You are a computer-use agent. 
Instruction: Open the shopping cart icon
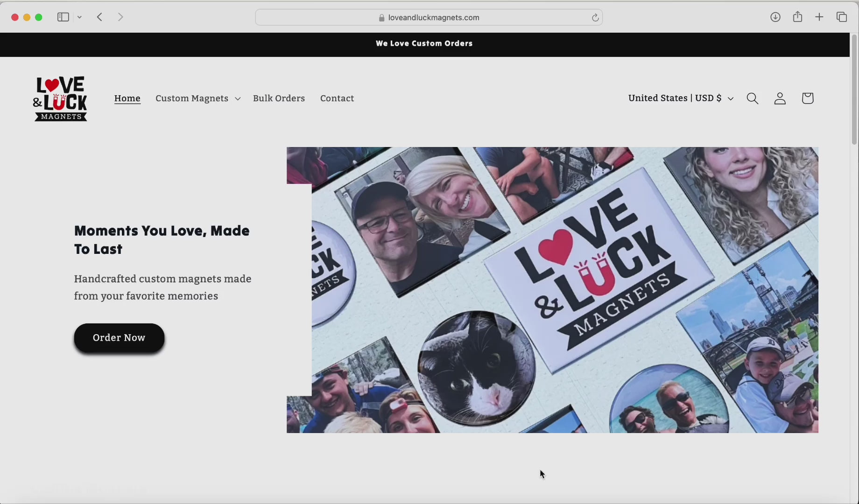click(x=808, y=98)
